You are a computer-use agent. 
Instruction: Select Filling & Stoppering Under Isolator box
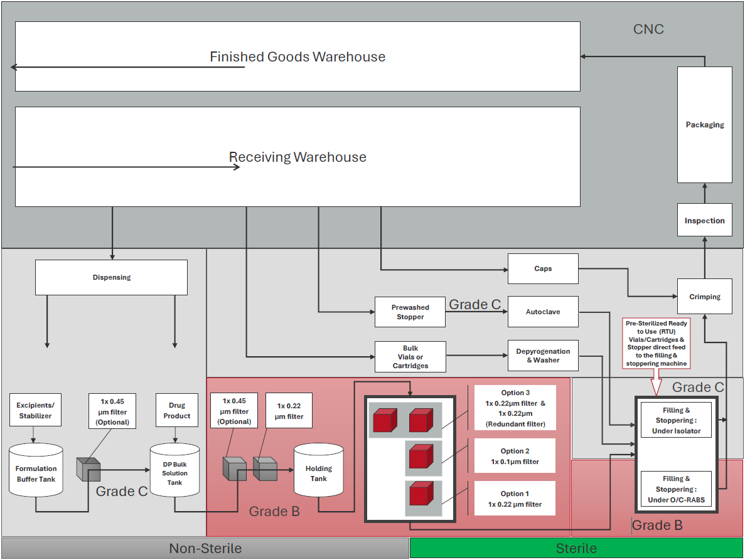tap(675, 421)
